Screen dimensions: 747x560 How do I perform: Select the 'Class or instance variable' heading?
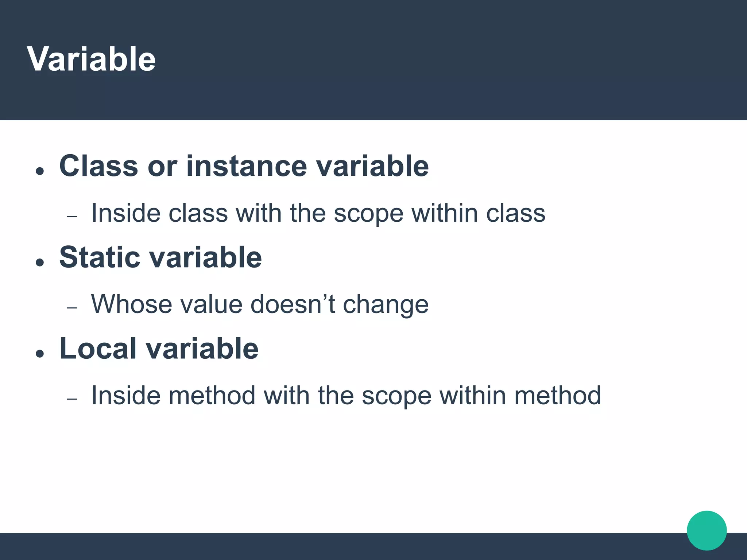pos(244,166)
